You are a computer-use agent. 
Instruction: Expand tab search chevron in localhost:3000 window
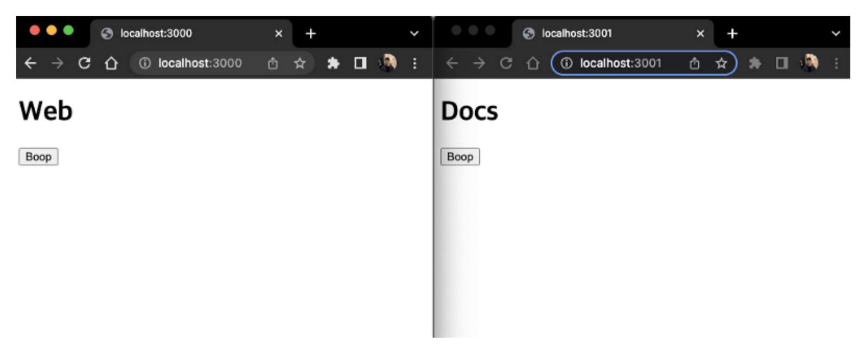click(414, 34)
